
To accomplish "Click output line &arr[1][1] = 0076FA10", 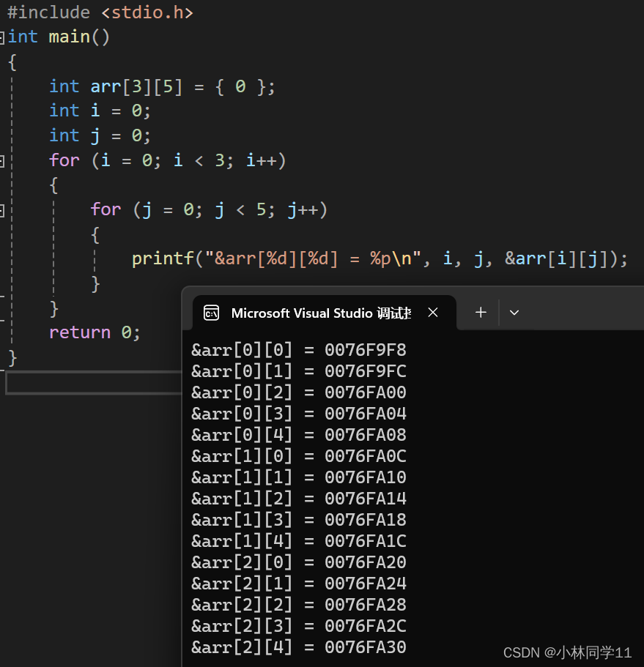I will point(299,477).
